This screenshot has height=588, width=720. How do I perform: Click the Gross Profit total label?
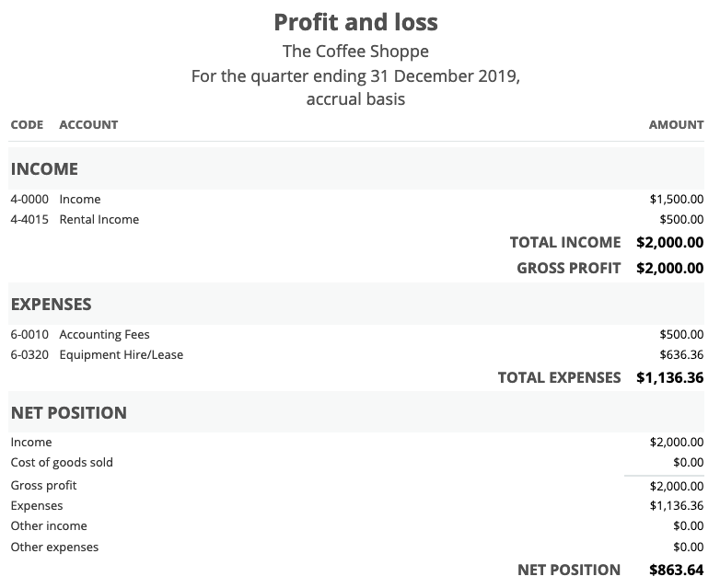coord(568,268)
